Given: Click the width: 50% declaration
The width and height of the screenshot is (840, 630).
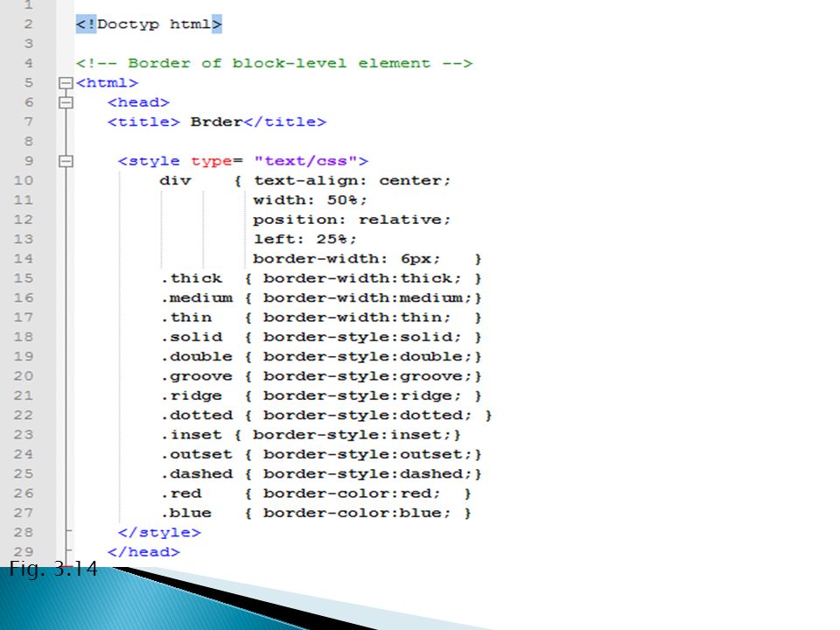Looking at the screenshot, I should pos(310,200).
